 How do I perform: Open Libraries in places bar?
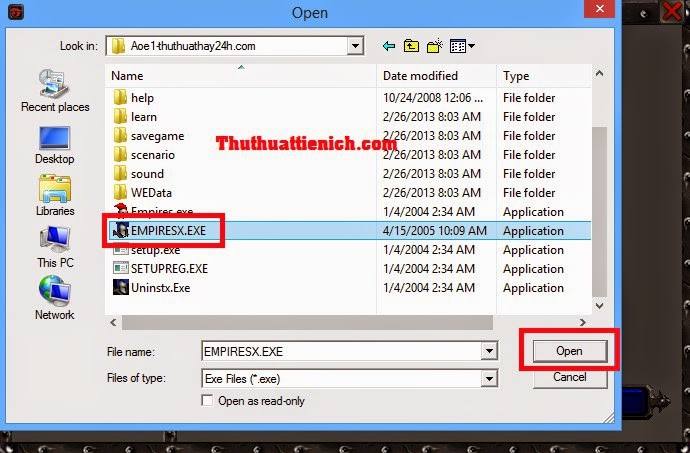click(x=55, y=195)
